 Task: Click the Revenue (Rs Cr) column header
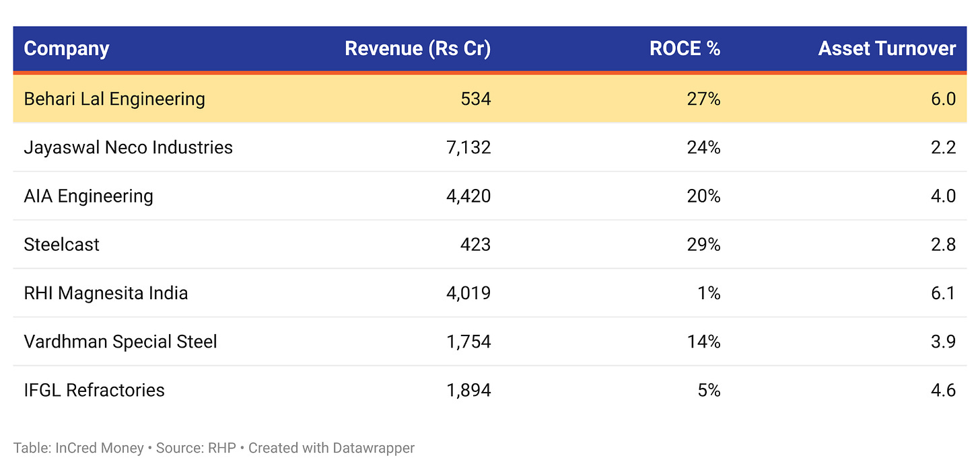point(418,48)
